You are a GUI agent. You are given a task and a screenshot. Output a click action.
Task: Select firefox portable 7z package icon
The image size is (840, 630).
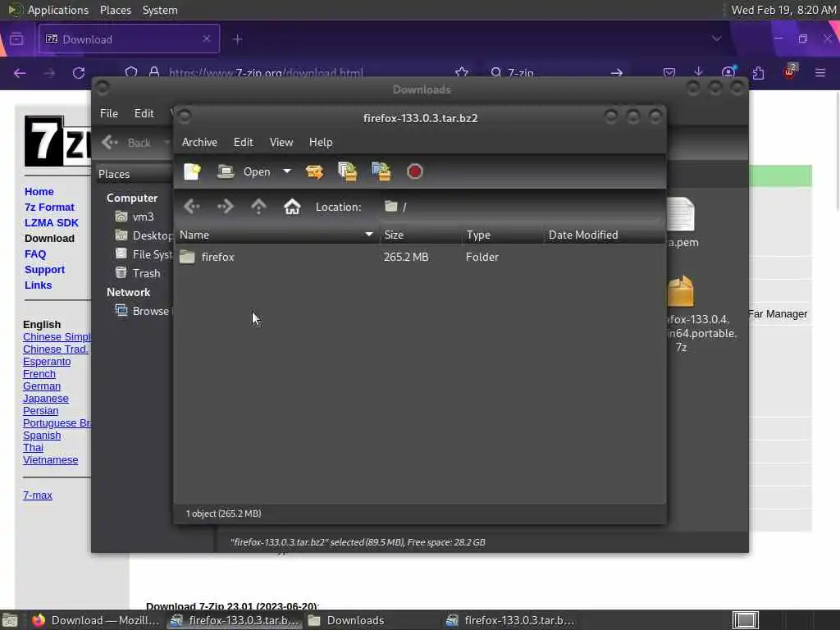point(682,291)
